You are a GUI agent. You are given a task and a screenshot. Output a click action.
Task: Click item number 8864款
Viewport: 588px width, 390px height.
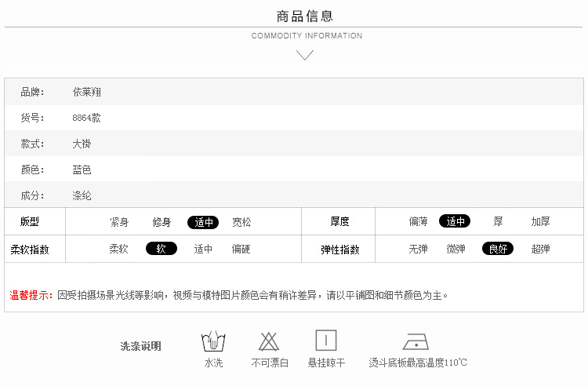tap(86, 118)
